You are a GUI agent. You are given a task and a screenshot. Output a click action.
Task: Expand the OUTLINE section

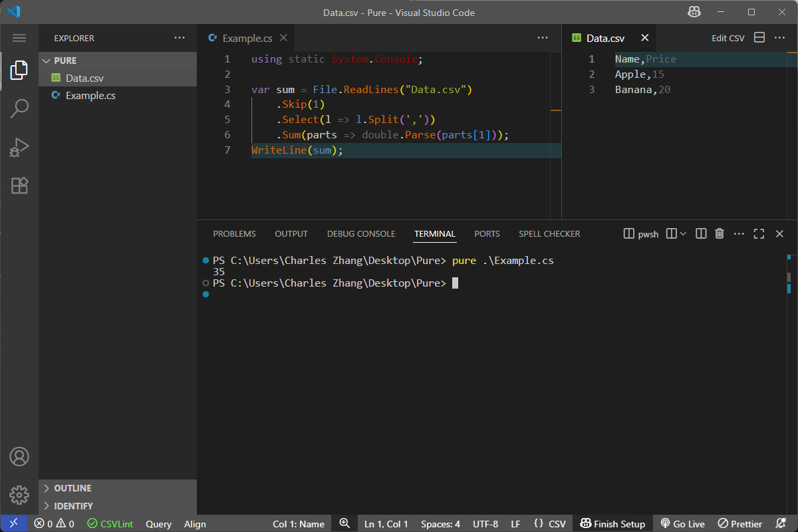coord(118,488)
